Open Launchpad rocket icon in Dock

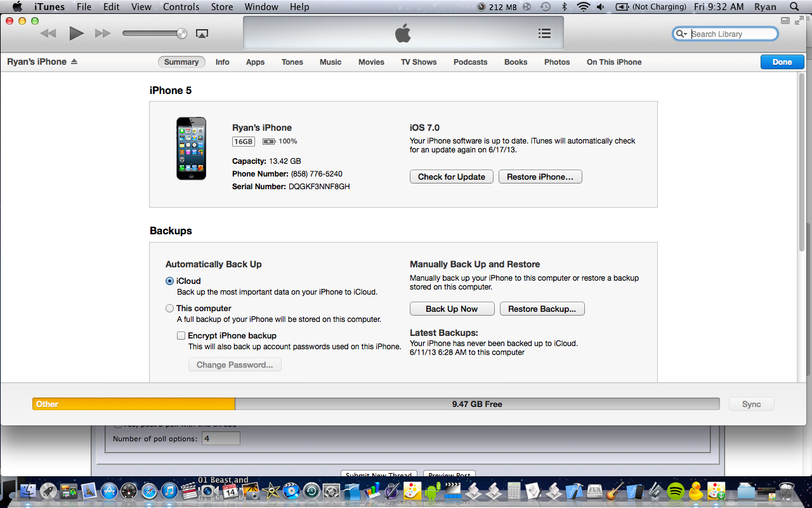[48, 491]
